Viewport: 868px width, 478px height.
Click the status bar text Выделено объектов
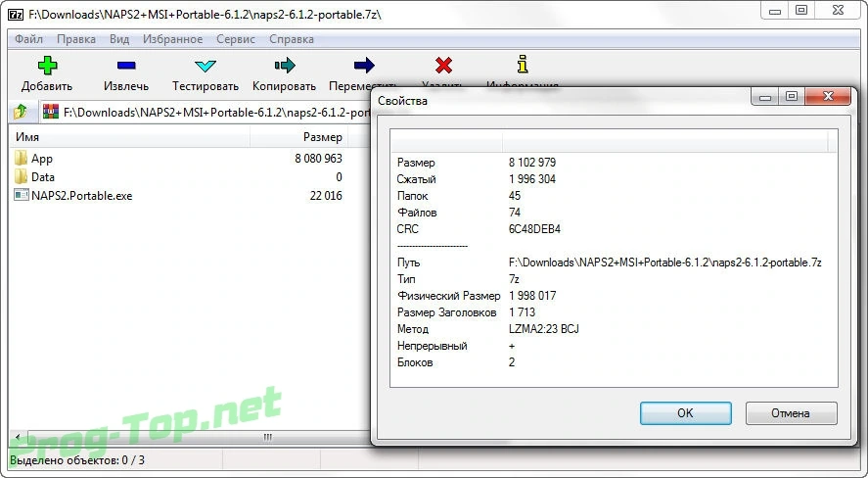[77, 460]
